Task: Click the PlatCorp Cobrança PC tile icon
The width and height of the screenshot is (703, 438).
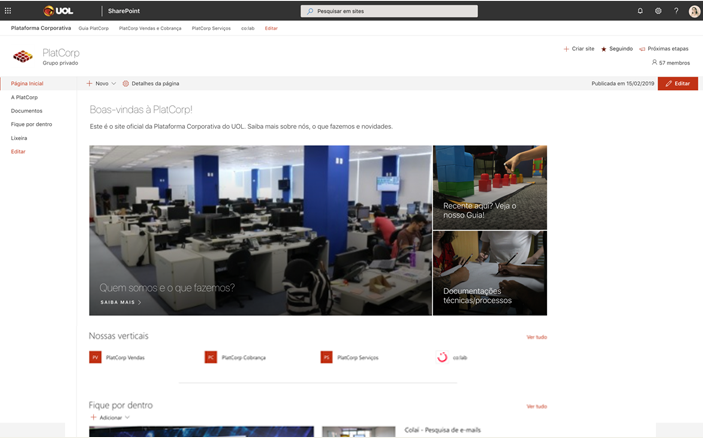Action: [x=211, y=357]
